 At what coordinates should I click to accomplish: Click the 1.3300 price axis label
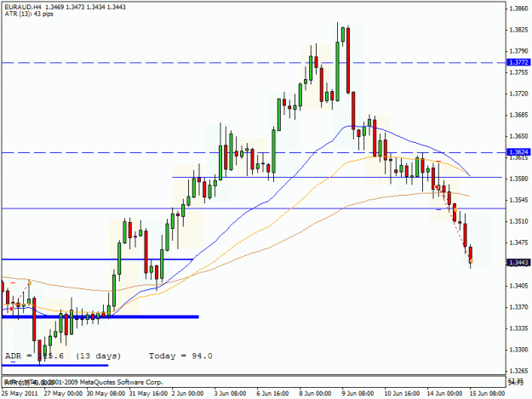tap(518, 350)
